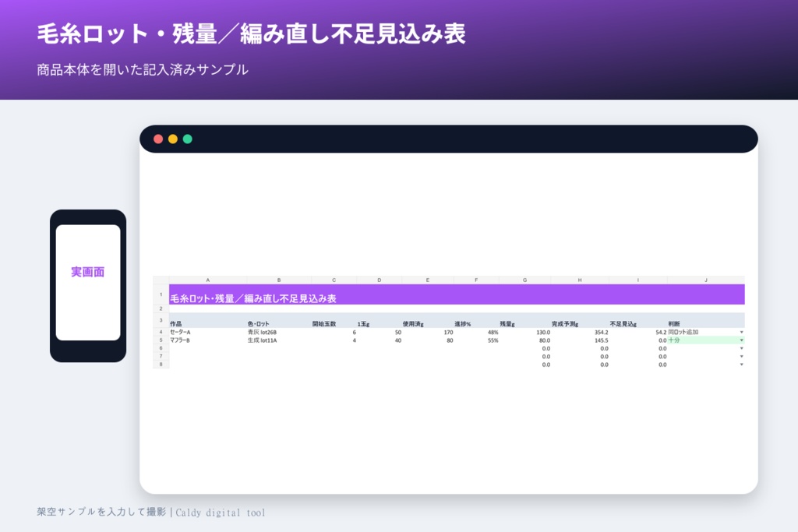The height and width of the screenshot is (532, 798).
Task: Select column J header
Action: pyautogui.click(x=706, y=280)
